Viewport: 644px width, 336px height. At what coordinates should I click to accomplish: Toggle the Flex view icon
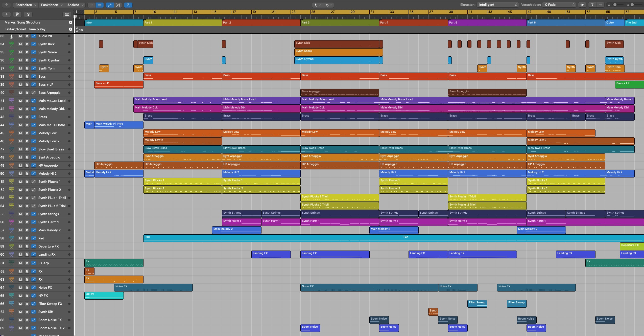[118, 5]
